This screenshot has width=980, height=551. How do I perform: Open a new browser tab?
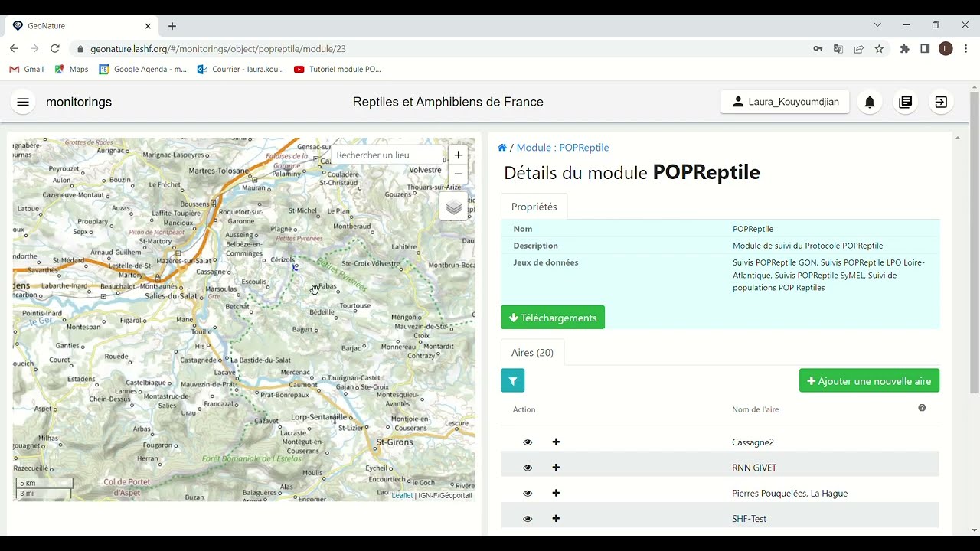pos(172,26)
